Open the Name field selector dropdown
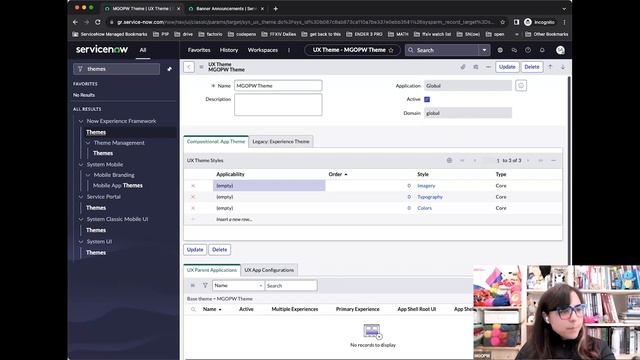This screenshot has height=360, width=640. (x=238, y=285)
